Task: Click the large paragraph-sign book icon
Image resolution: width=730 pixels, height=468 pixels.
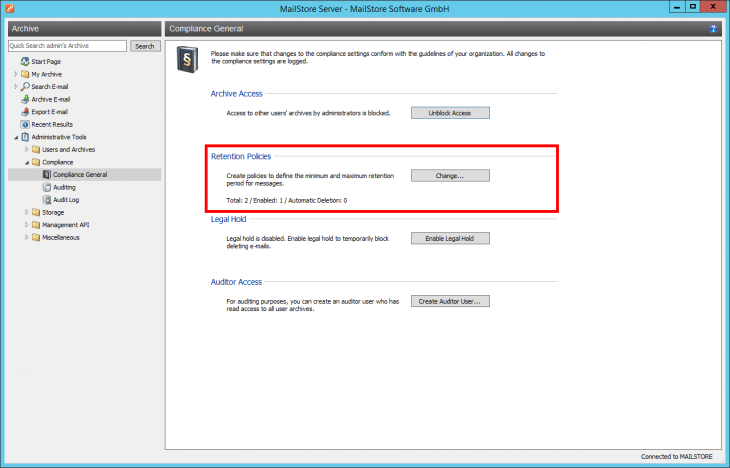Action: pyautogui.click(x=187, y=59)
